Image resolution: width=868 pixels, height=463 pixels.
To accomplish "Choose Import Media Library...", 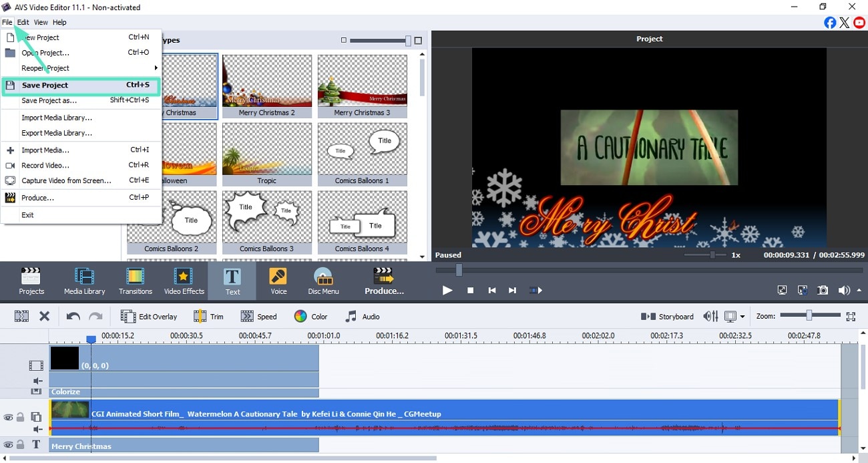I will (x=81, y=118).
